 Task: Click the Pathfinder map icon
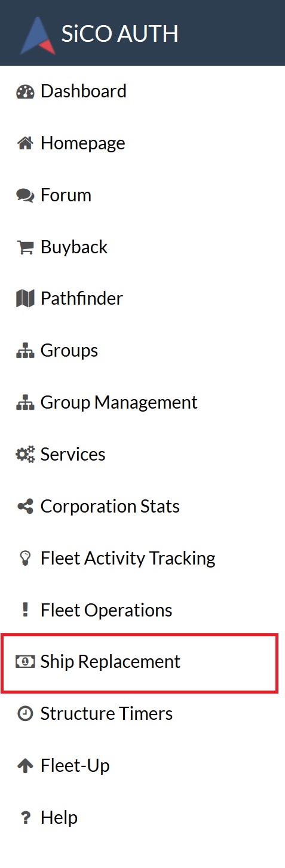pyautogui.click(x=25, y=299)
